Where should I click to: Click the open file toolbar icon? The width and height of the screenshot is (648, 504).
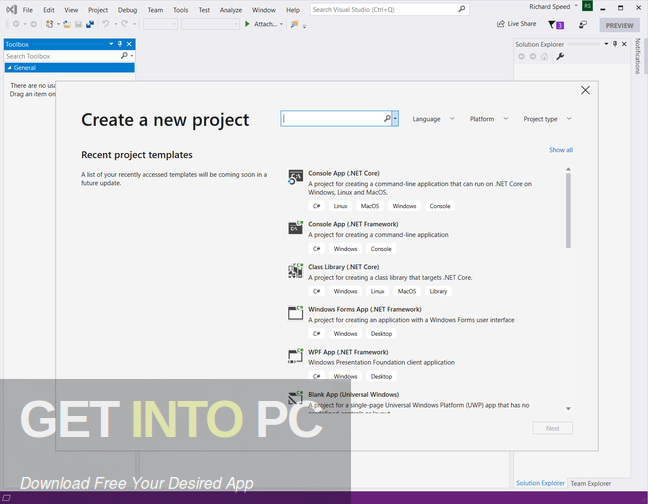pyautogui.click(x=67, y=24)
